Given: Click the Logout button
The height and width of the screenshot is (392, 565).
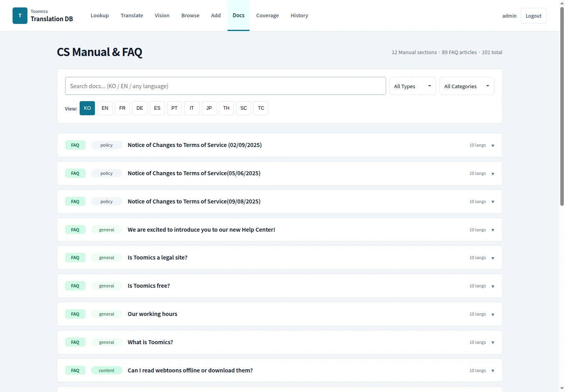Looking at the screenshot, I should [534, 16].
